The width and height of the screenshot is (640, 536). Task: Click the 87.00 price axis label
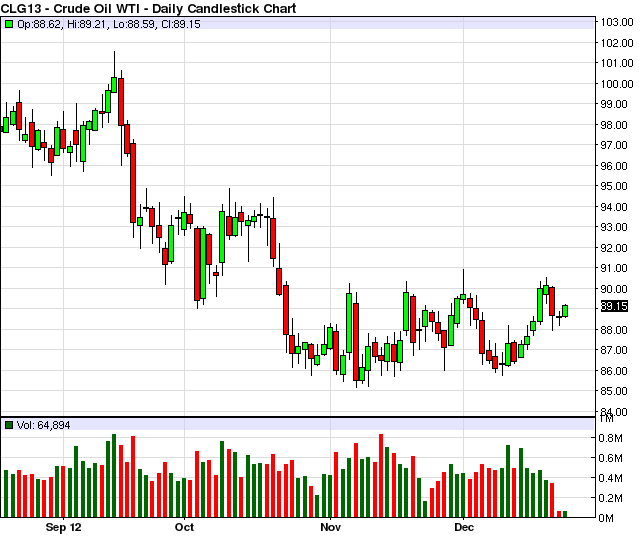(x=614, y=350)
